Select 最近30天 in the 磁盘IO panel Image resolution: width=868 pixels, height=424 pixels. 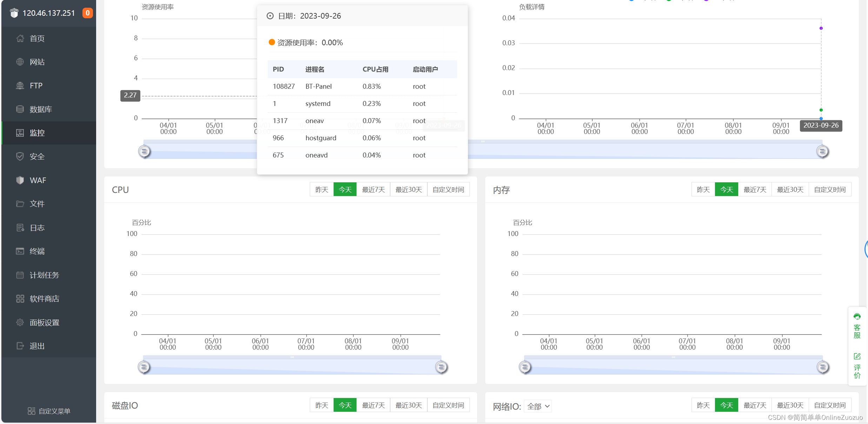[409, 405]
